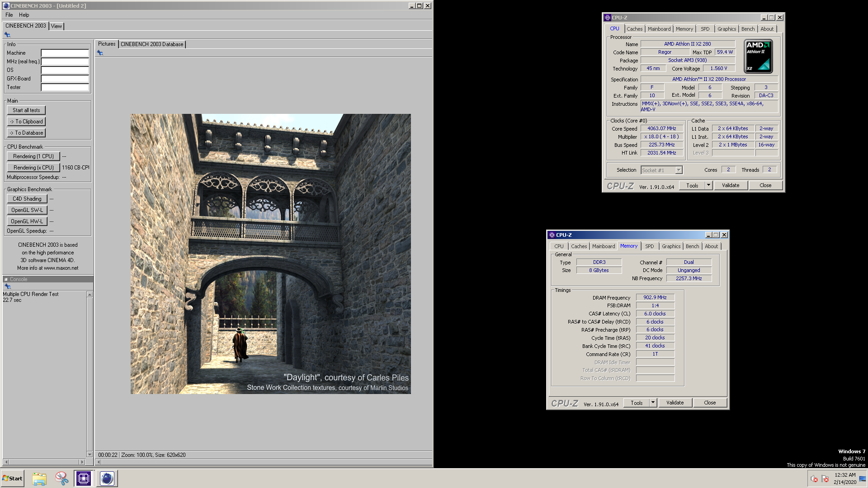Click the GFX-Board input field
The height and width of the screenshot is (488, 868).
65,79
